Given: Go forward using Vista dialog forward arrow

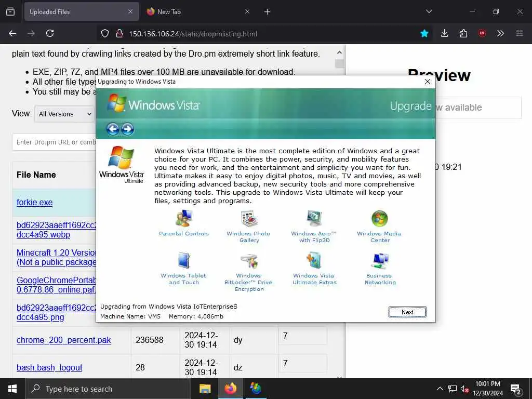Looking at the screenshot, I should [x=128, y=129].
